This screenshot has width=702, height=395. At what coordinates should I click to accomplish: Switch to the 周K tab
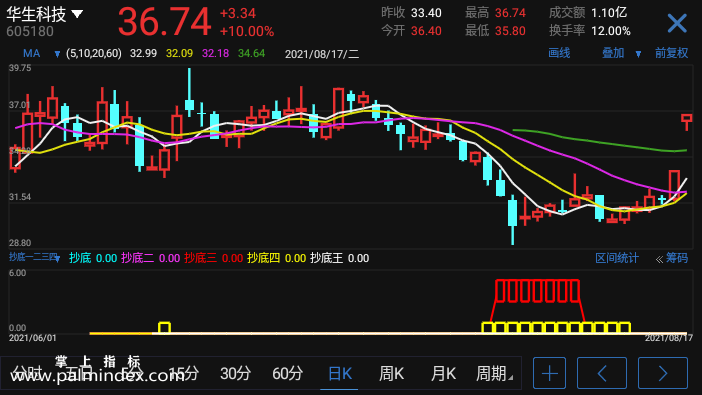(391, 373)
